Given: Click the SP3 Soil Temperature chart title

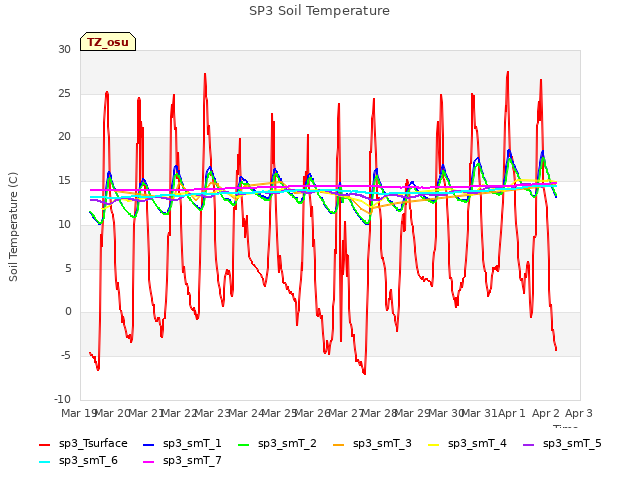Looking at the screenshot, I should (319, 11).
